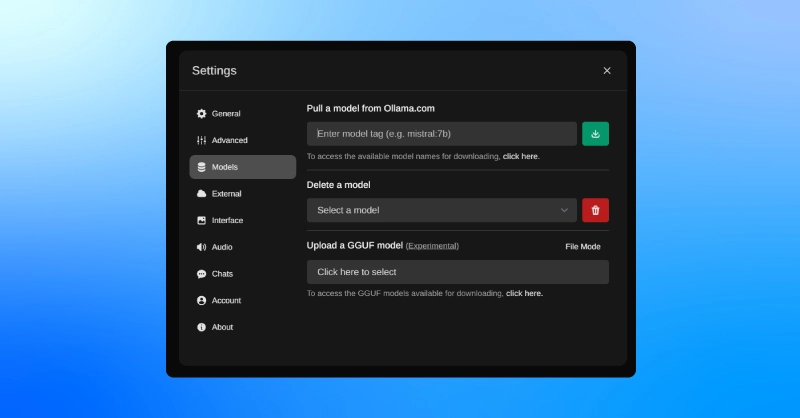This screenshot has width=800, height=418.
Task: Click the chevron arrow in model selector
Action: pos(564,210)
